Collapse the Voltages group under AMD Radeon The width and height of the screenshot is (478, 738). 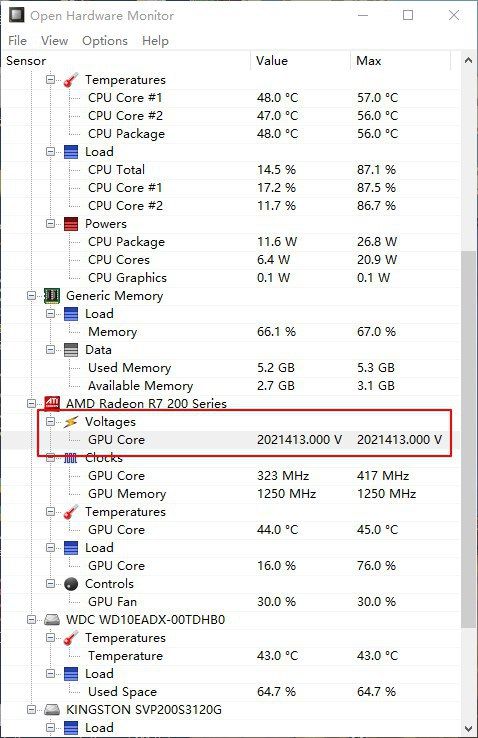point(51,422)
